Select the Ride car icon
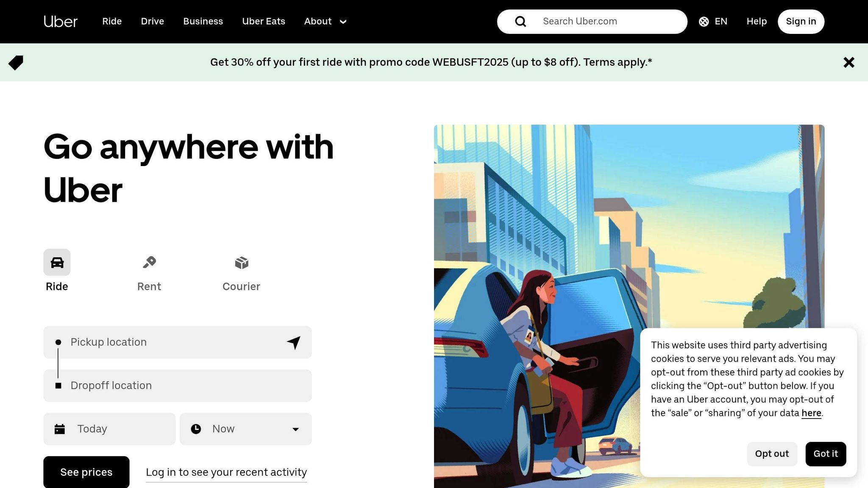Image resolution: width=868 pixels, height=488 pixels. 57,262
